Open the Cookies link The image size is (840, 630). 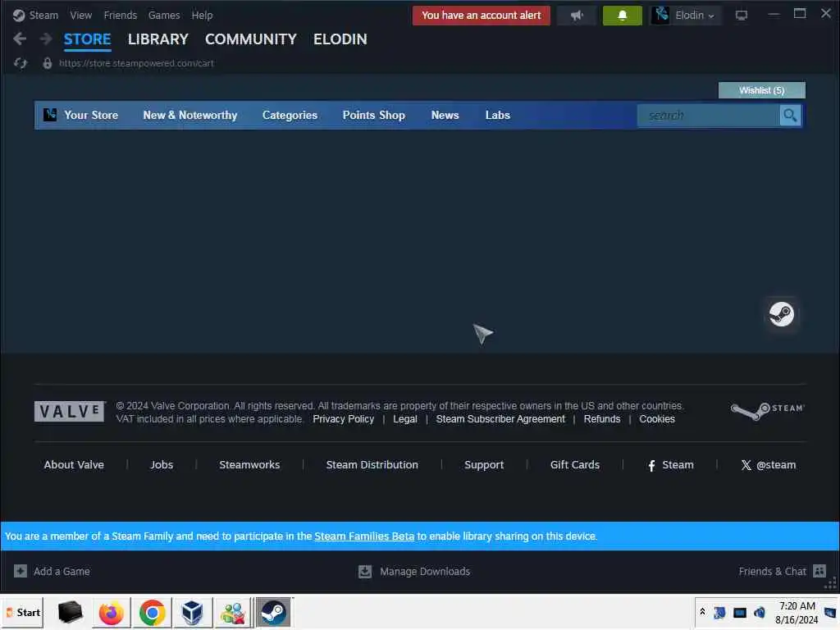(657, 419)
